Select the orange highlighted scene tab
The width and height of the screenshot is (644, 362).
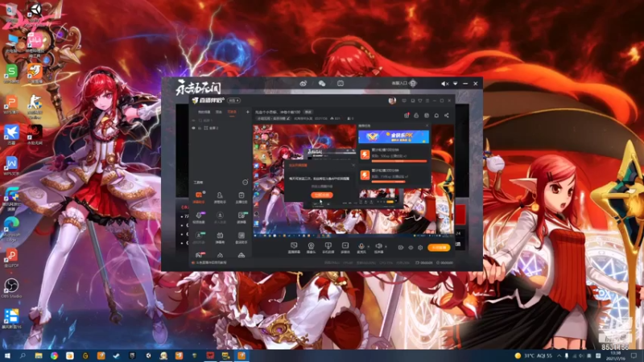tap(232, 112)
